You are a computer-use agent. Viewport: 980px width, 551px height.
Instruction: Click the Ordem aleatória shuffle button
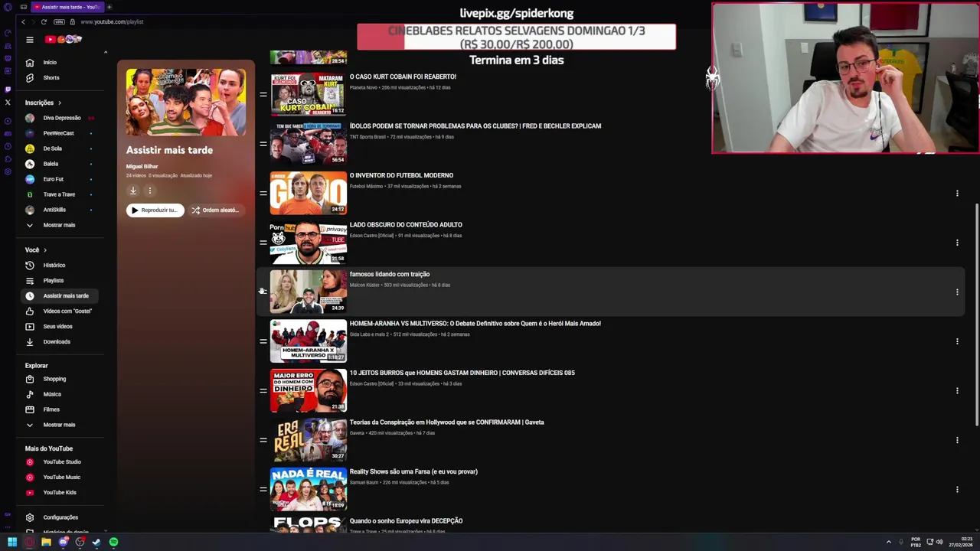click(215, 210)
